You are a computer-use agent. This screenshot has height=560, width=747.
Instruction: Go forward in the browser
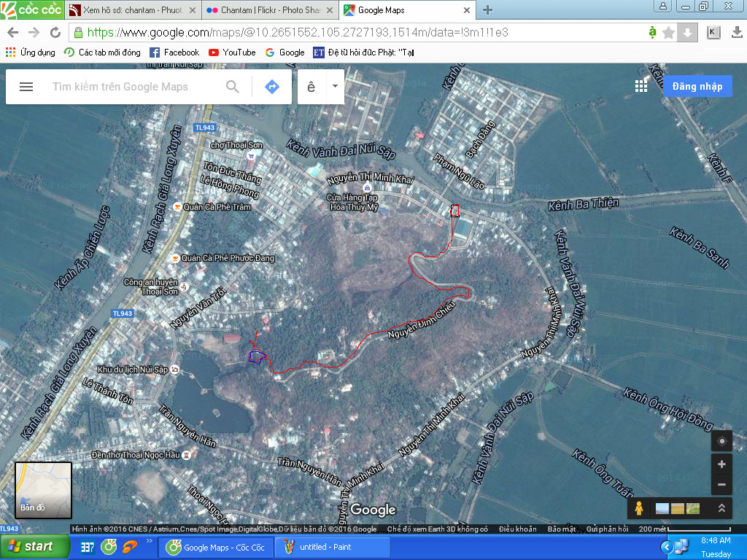(34, 32)
